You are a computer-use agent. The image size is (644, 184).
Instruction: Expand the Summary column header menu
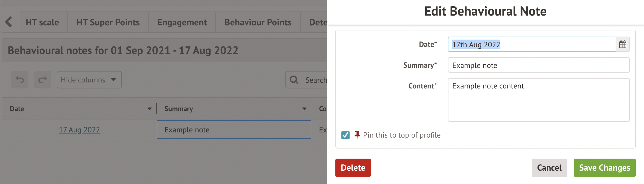pos(304,109)
